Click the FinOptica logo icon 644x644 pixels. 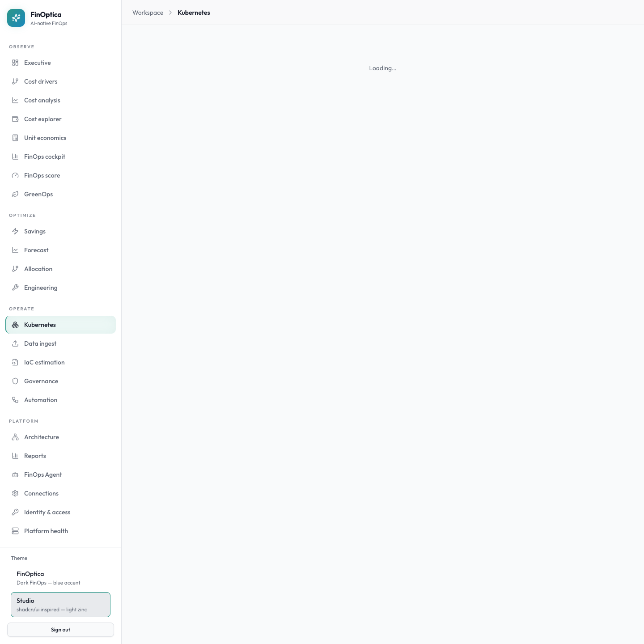[x=16, y=18]
